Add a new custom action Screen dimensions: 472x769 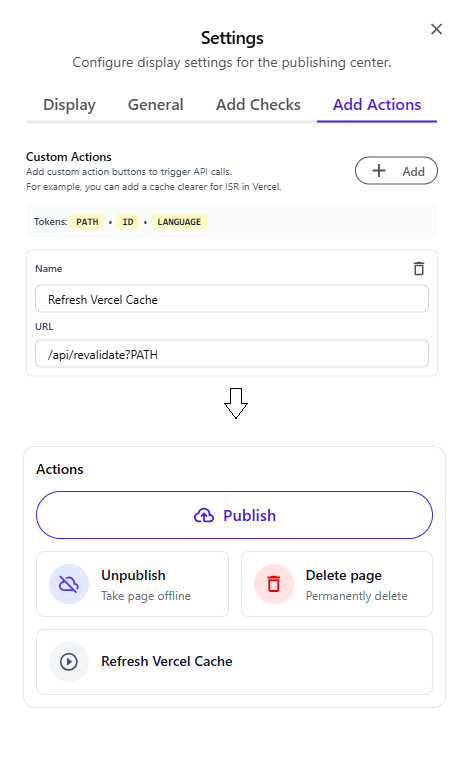[396, 171]
